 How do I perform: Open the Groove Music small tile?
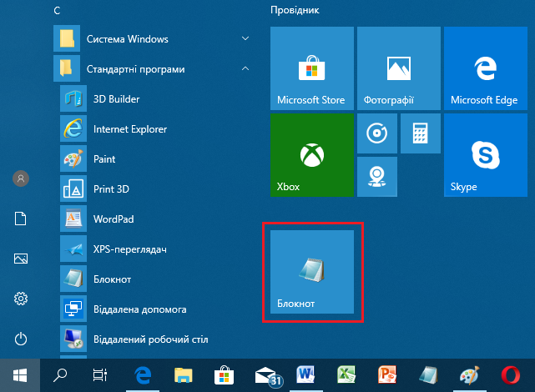point(377,133)
